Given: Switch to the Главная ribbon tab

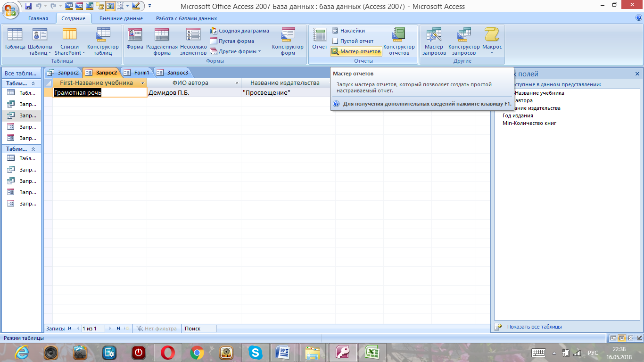Looking at the screenshot, I should 38,18.
